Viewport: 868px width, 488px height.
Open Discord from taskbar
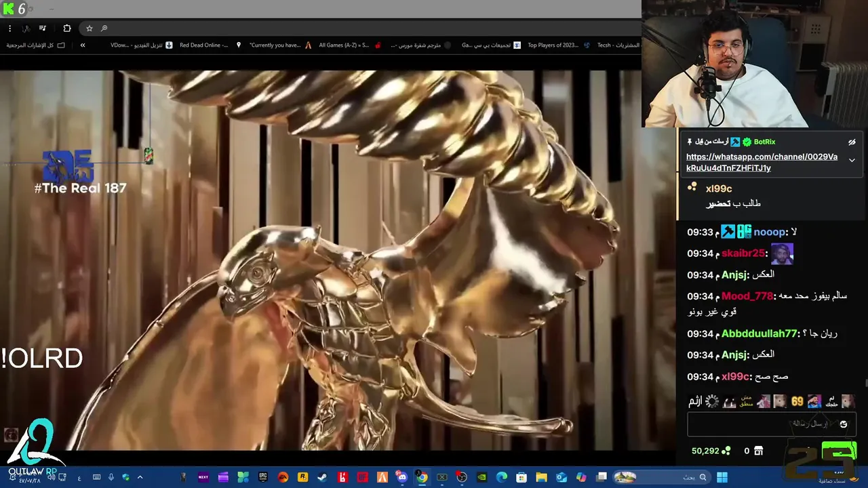402,477
